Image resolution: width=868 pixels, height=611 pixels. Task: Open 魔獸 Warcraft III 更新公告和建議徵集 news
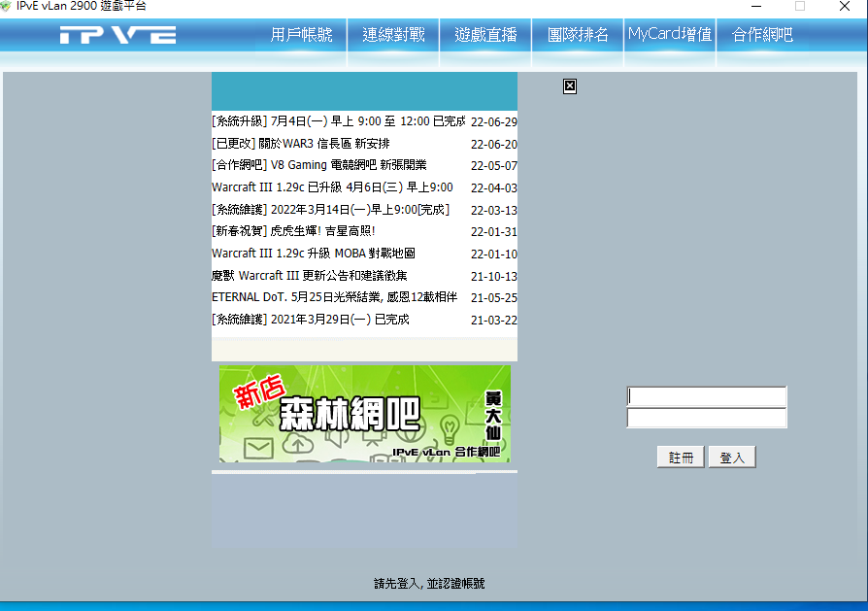(310, 275)
